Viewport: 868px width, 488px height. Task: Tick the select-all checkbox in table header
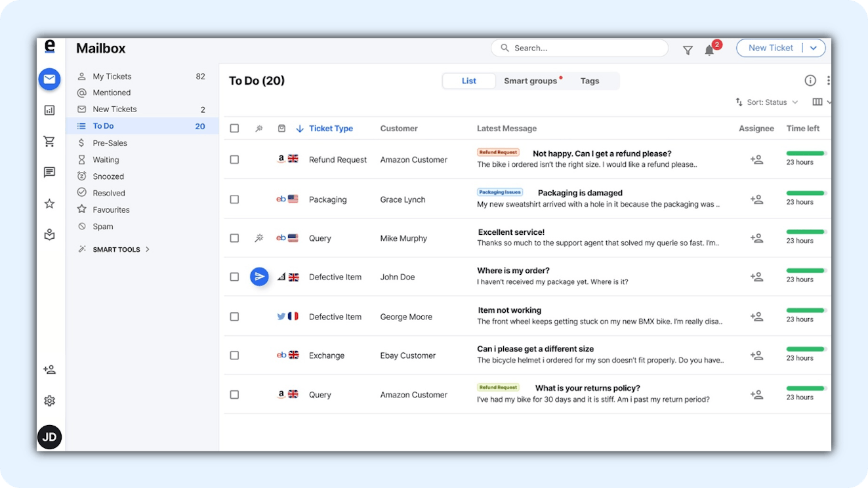point(234,129)
